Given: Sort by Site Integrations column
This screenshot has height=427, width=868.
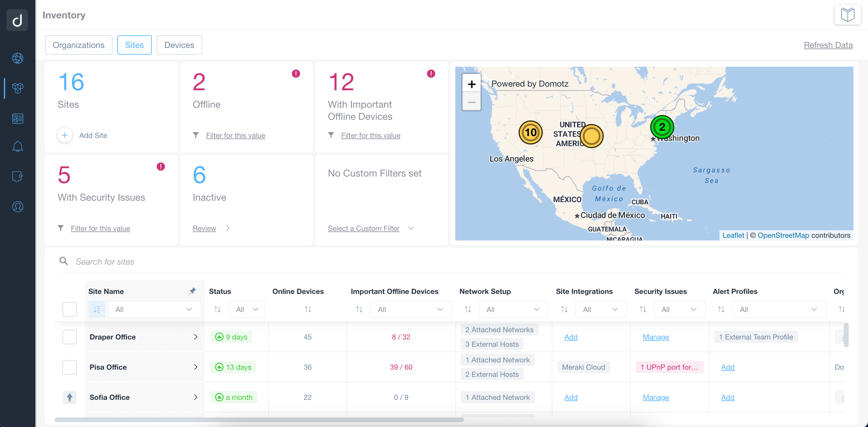Looking at the screenshot, I should coord(564,309).
